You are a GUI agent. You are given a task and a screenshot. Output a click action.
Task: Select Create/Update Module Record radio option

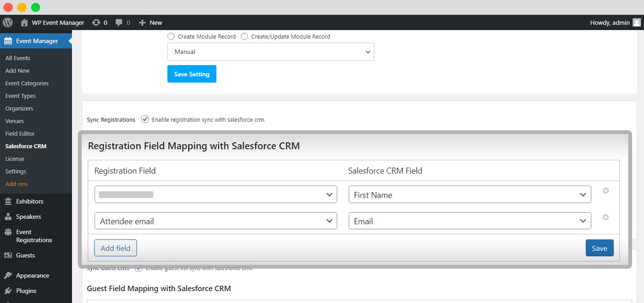(244, 36)
